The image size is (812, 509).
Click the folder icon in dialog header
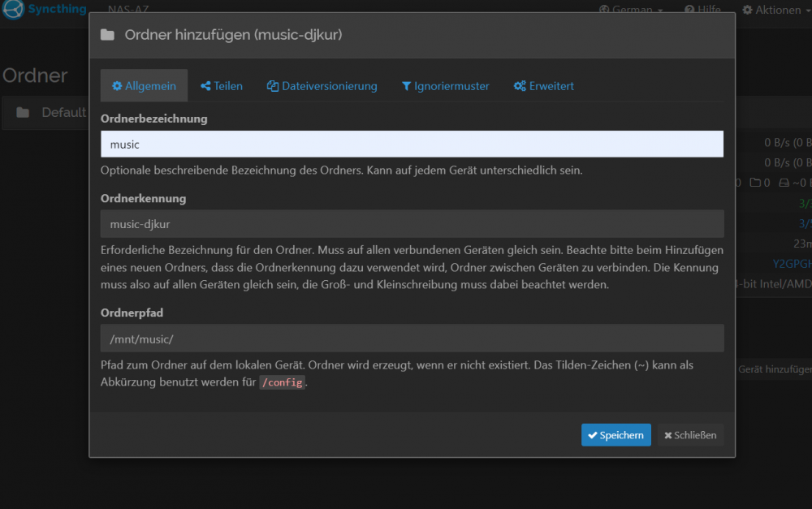[107, 35]
